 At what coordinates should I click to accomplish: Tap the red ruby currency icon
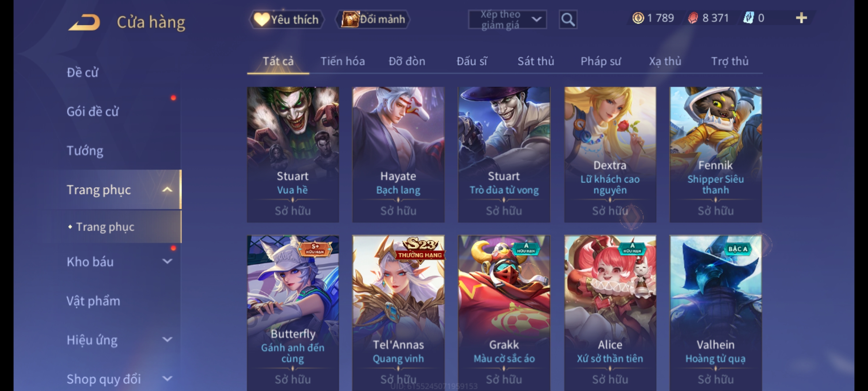[x=693, y=18]
